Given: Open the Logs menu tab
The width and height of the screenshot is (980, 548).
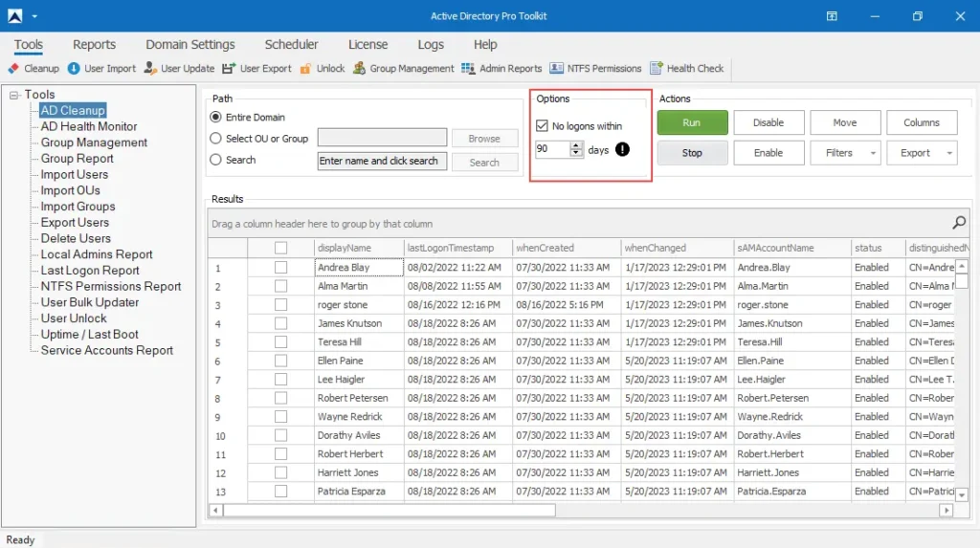Looking at the screenshot, I should [x=431, y=44].
